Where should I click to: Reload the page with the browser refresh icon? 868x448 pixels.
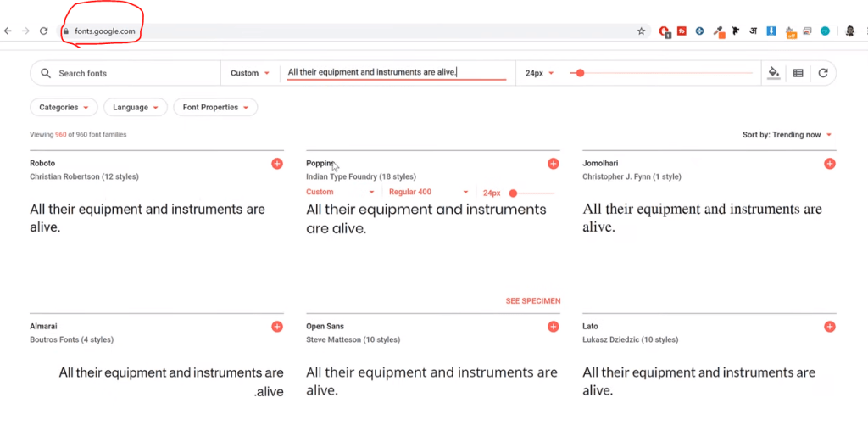(x=44, y=31)
